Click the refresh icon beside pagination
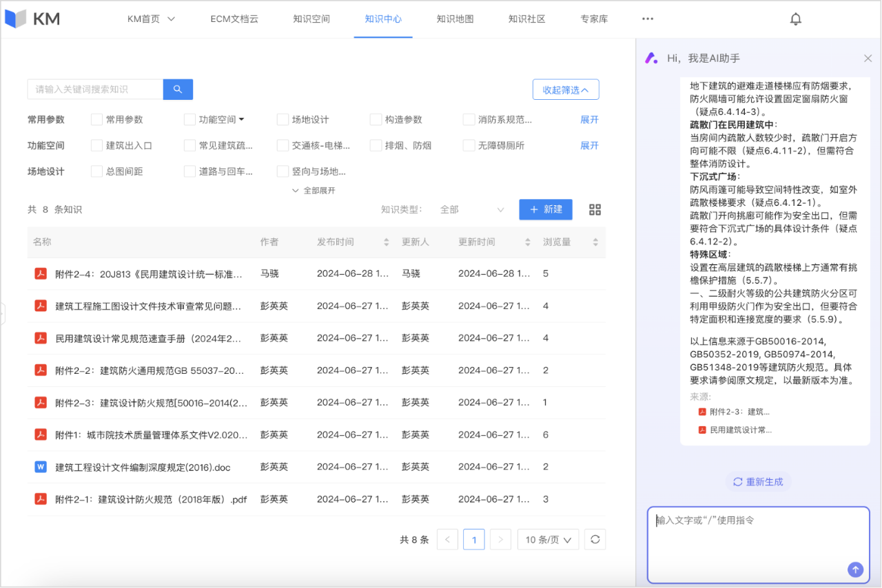Viewport: 882px width, 588px height. coord(595,540)
